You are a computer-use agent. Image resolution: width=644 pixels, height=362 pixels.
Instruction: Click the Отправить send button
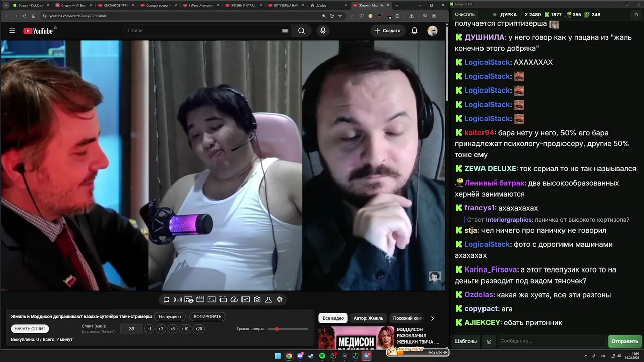(x=624, y=341)
